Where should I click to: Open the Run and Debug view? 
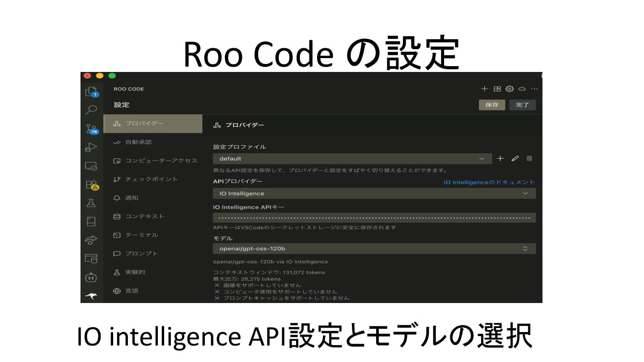coord(91,147)
